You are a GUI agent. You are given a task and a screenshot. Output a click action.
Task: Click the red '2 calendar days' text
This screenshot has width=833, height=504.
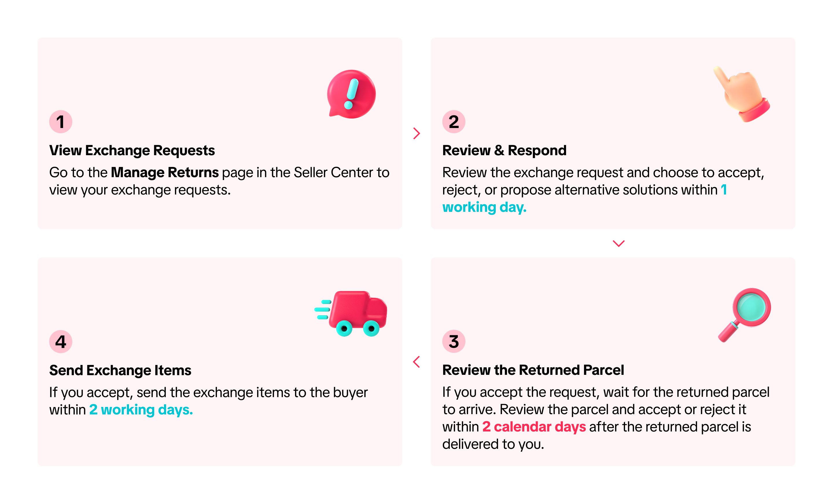(x=534, y=427)
